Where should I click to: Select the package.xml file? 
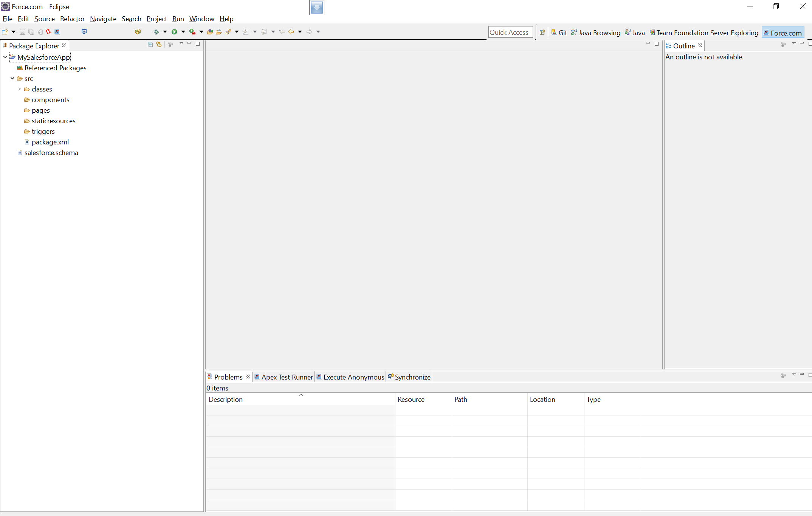coord(46,142)
